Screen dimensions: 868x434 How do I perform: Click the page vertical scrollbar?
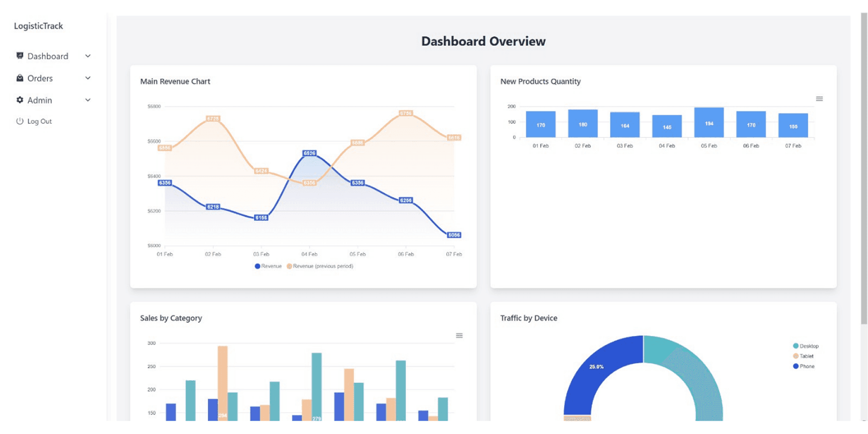click(x=864, y=169)
